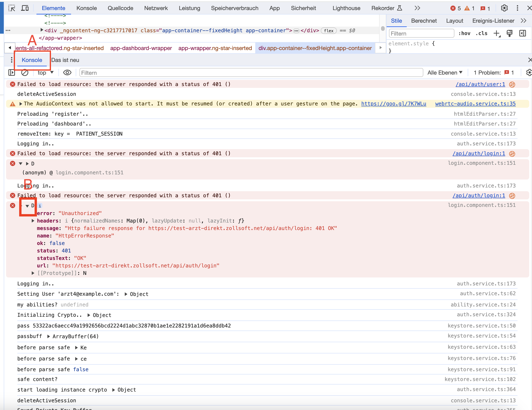The height and width of the screenshot is (410, 532).
Task: Click the three-dot ellipsis beside the div element
Action: click(8, 30)
